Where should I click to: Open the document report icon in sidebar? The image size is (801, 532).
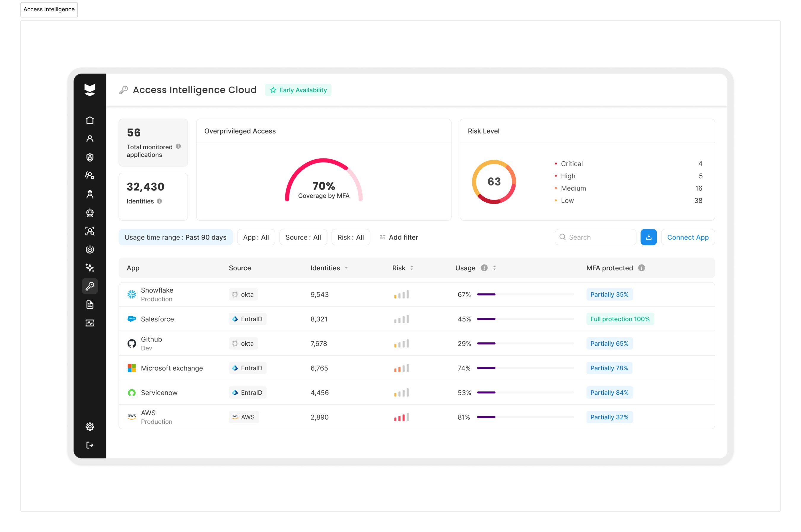[90, 305]
